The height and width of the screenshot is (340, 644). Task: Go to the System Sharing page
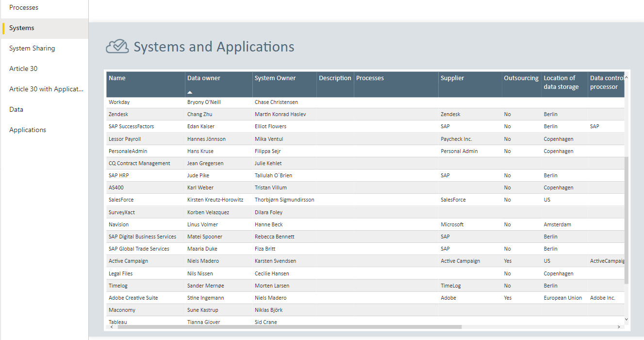tap(32, 49)
